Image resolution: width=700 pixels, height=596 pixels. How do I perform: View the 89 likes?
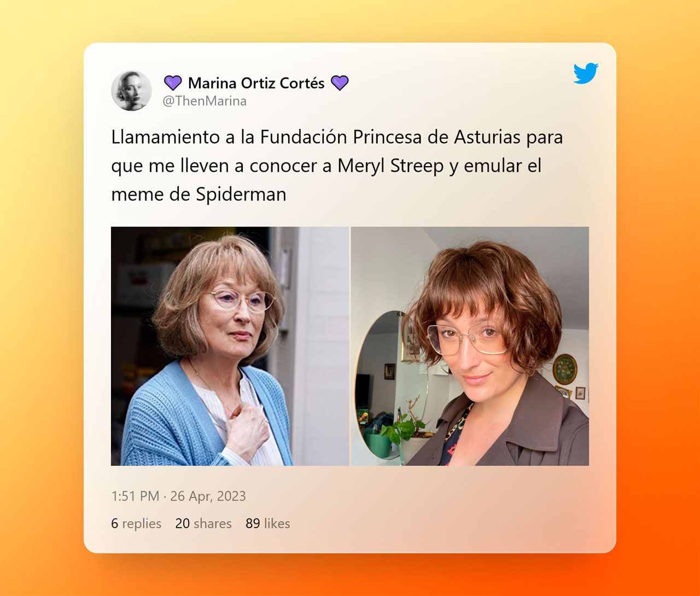(x=268, y=523)
